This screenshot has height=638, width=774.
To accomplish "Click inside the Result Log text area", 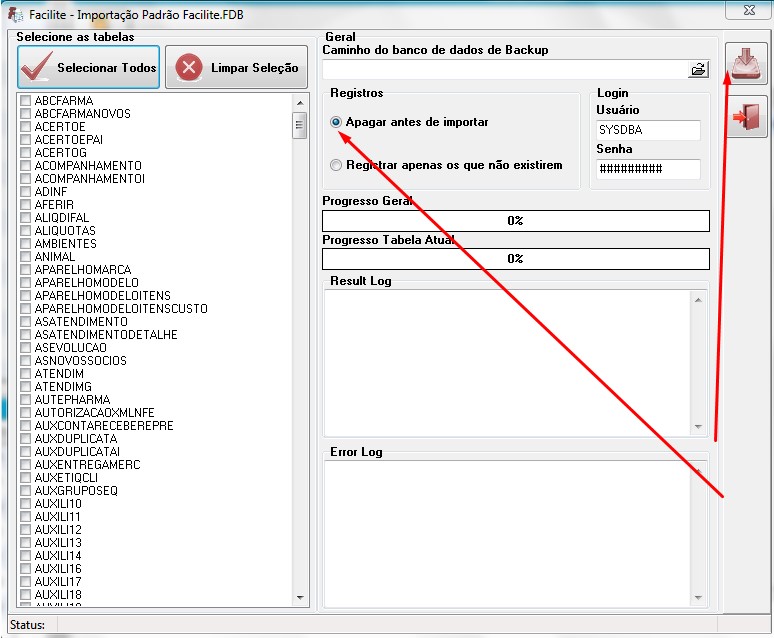I will [x=508, y=363].
